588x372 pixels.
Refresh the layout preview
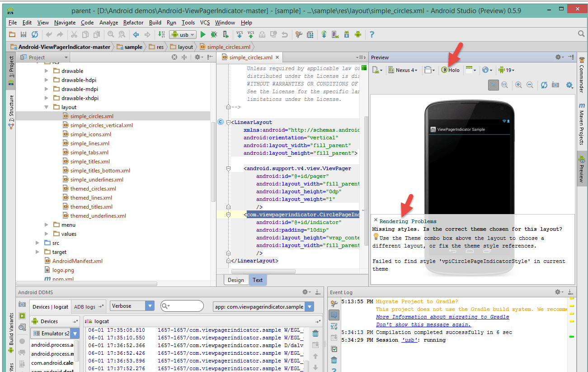click(x=544, y=85)
